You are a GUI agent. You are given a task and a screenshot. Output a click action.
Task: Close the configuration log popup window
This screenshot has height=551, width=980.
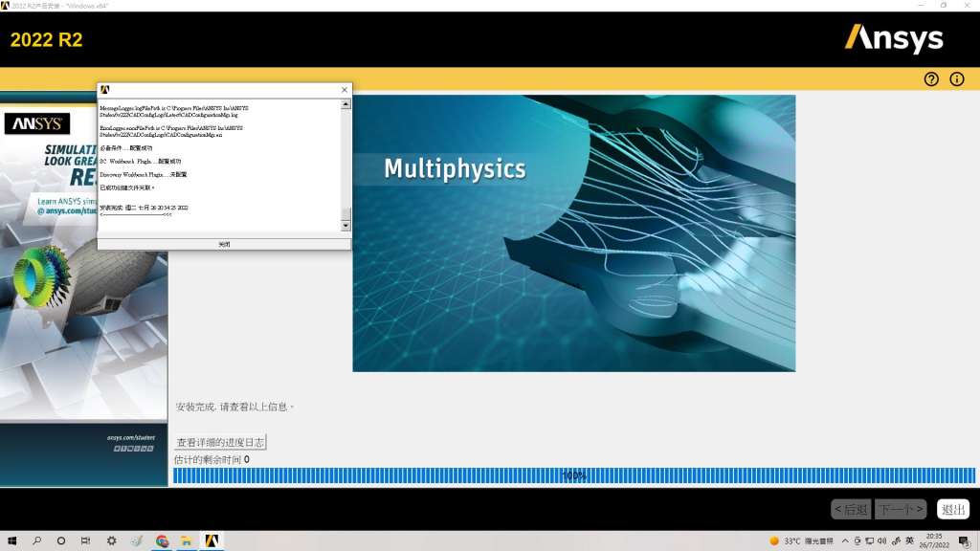[x=345, y=90]
